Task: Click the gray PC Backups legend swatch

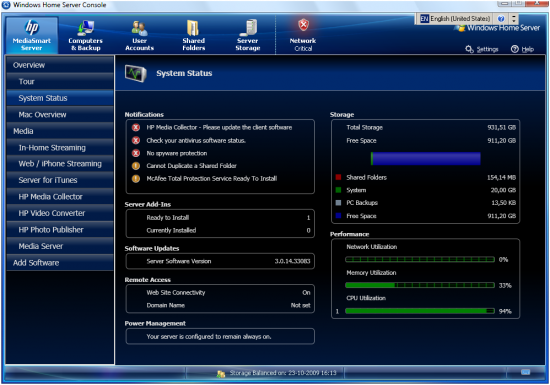Action: pyautogui.click(x=338, y=203)
